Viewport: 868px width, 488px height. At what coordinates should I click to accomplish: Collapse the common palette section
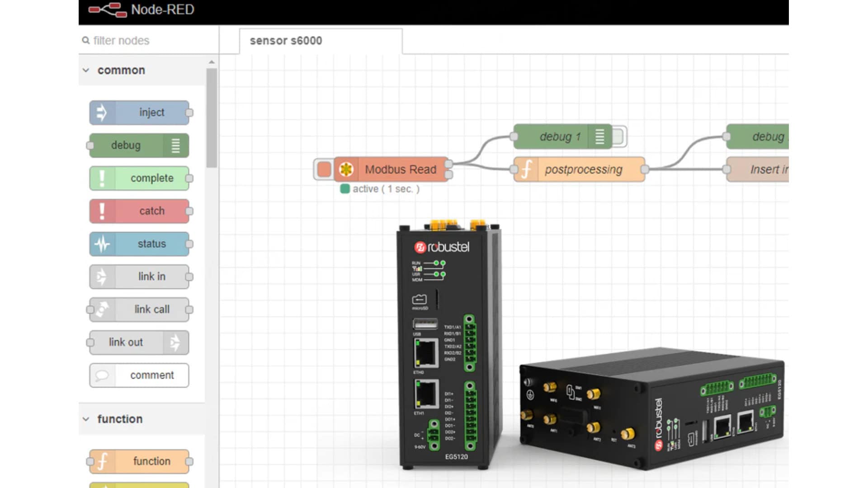[x=86, y=70]
